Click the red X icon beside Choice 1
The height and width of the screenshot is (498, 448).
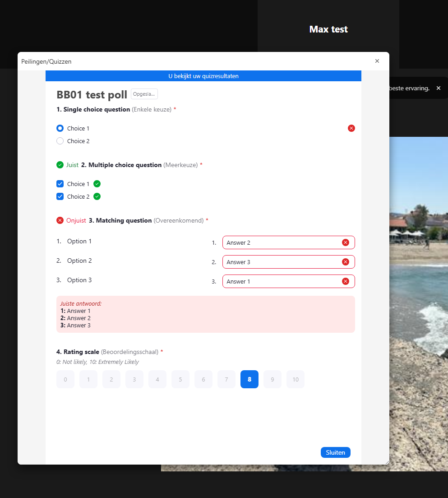coord(351,128)
